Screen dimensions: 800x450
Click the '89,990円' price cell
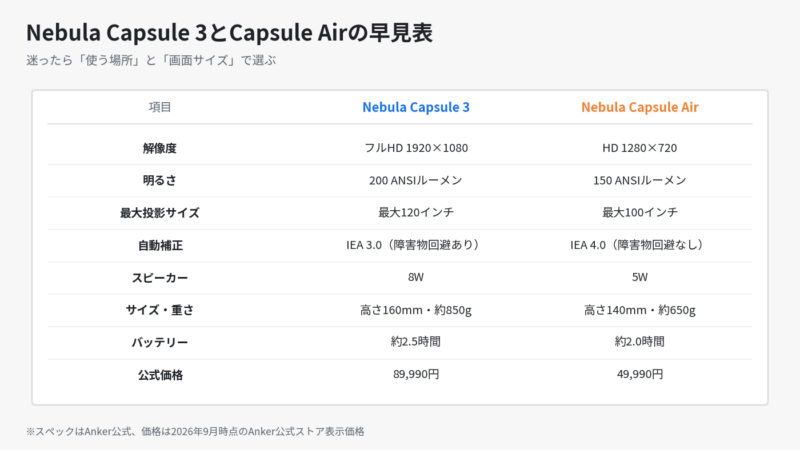[416, 374]
